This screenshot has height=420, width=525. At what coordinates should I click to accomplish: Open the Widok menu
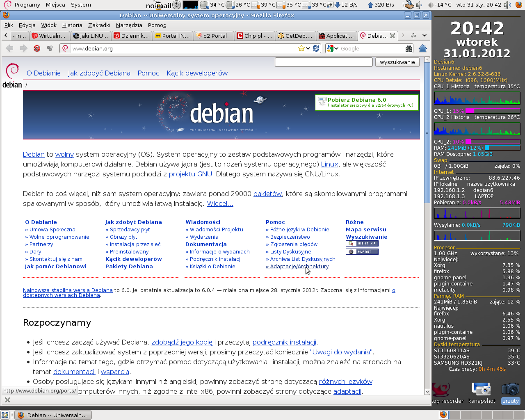(49, 25)
